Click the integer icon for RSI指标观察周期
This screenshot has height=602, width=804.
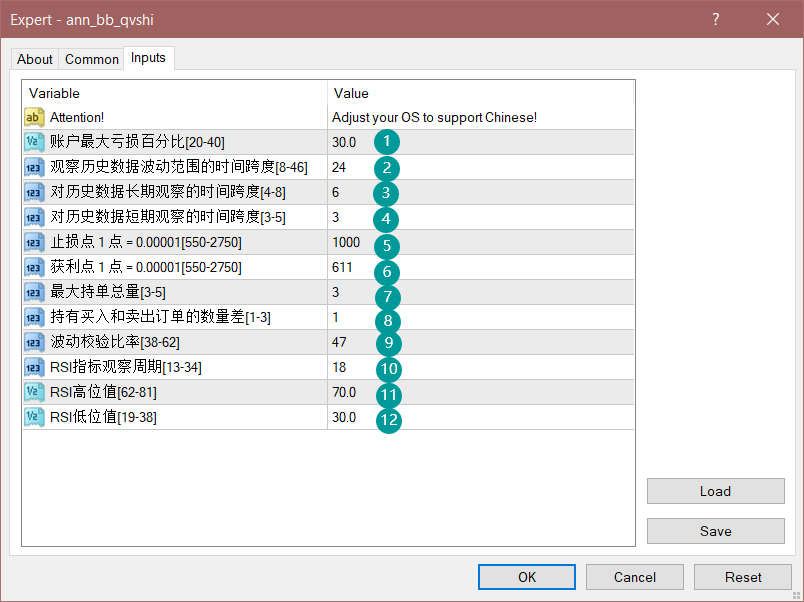[x=34, y=367]
